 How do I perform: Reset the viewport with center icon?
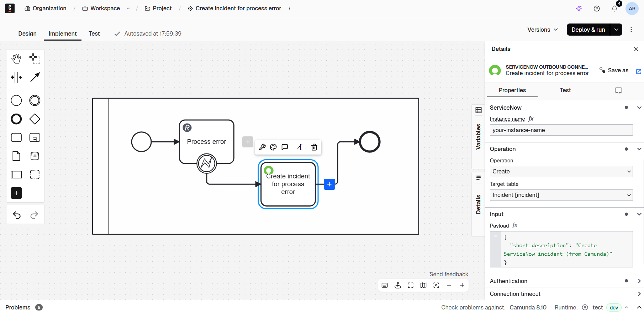coord(436,285)
